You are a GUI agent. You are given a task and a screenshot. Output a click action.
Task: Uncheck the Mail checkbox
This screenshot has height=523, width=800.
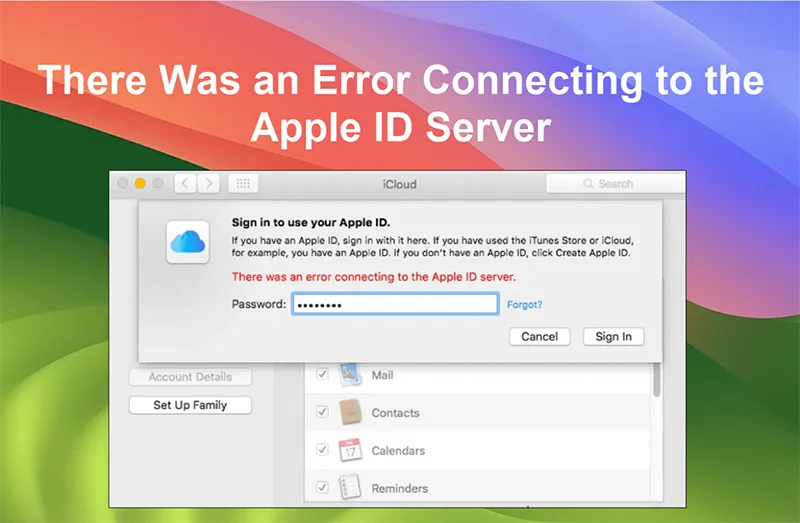point(322,374)
